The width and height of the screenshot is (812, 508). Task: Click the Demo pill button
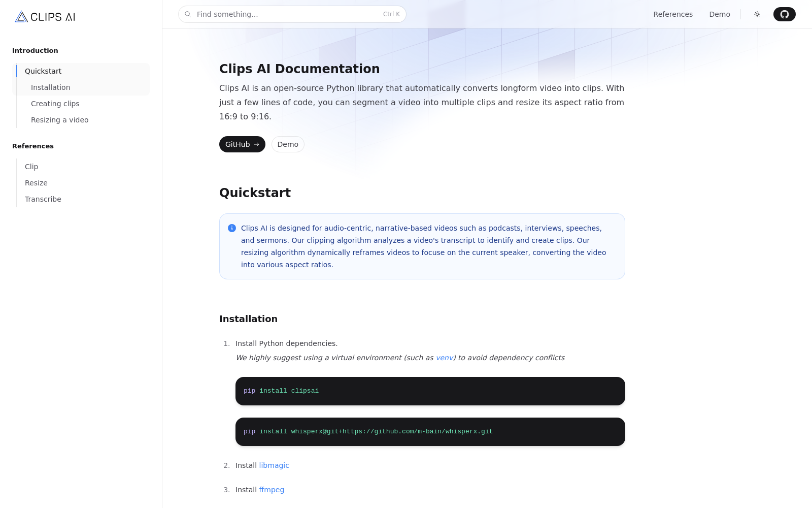pyautogui.click(x=288, y=144)
